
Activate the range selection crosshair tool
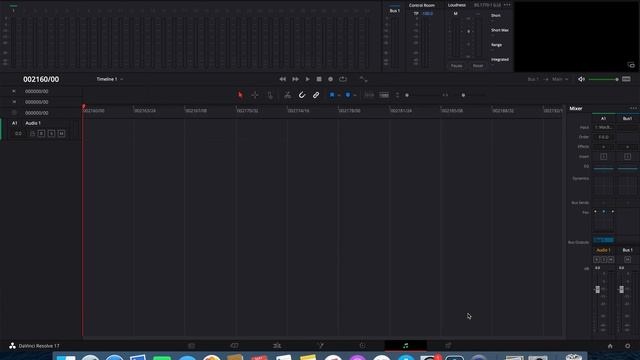click(x=255, y=95)
